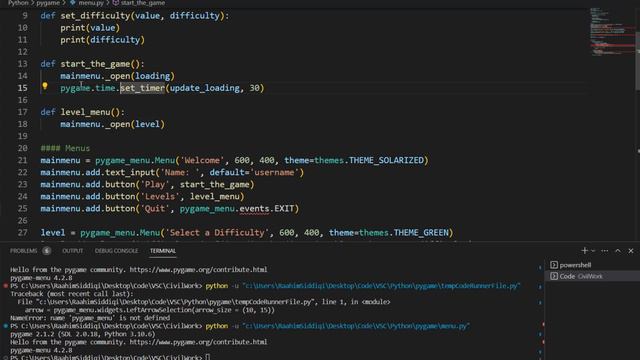Click 'start_the_game' in the def on line 13

click(95, 64)
